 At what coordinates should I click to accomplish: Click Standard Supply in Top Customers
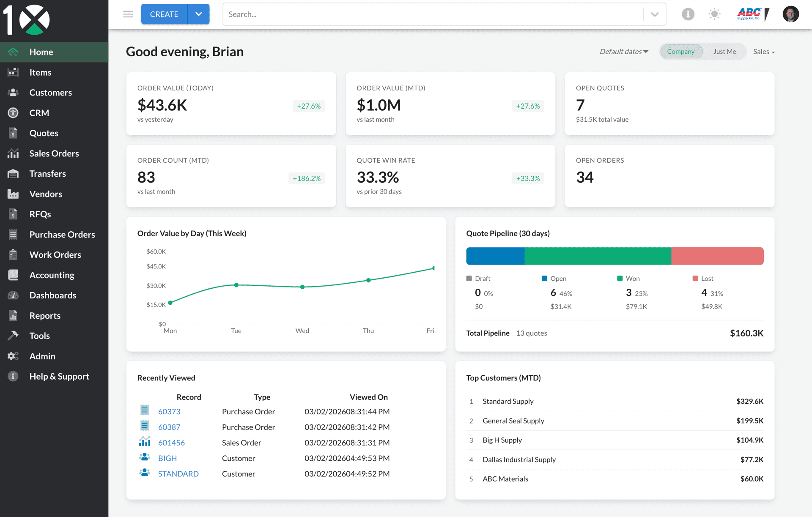pos(508,401)
